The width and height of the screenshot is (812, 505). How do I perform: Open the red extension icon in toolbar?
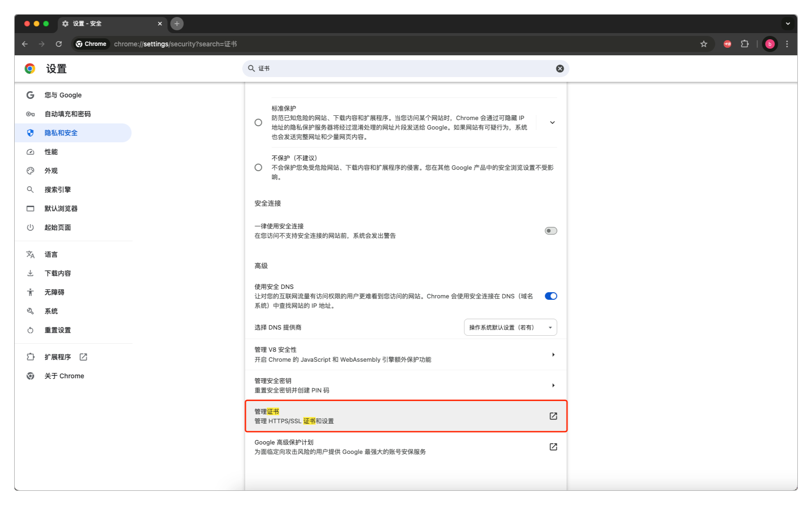727,44
